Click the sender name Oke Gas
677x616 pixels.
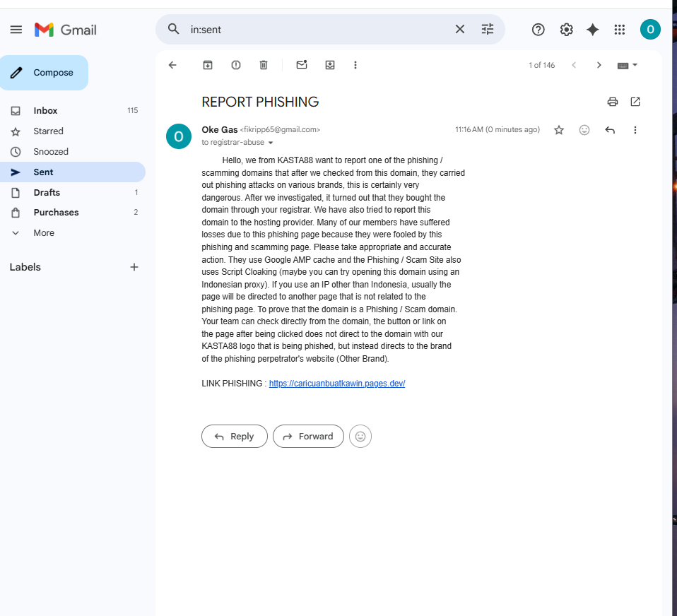click(x=219, y=129)
